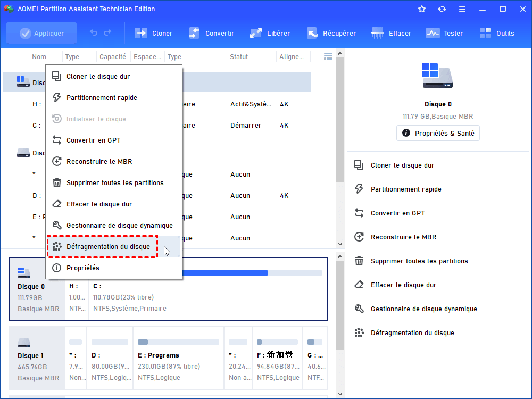
Task: Open the Tester toolbar option
Action: [x=444, y=33]
